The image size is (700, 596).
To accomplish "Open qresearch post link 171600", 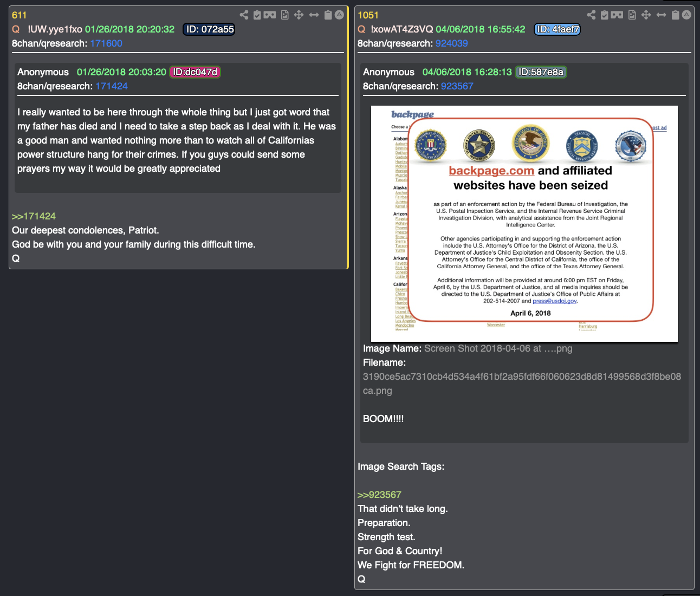I will 106,43.
